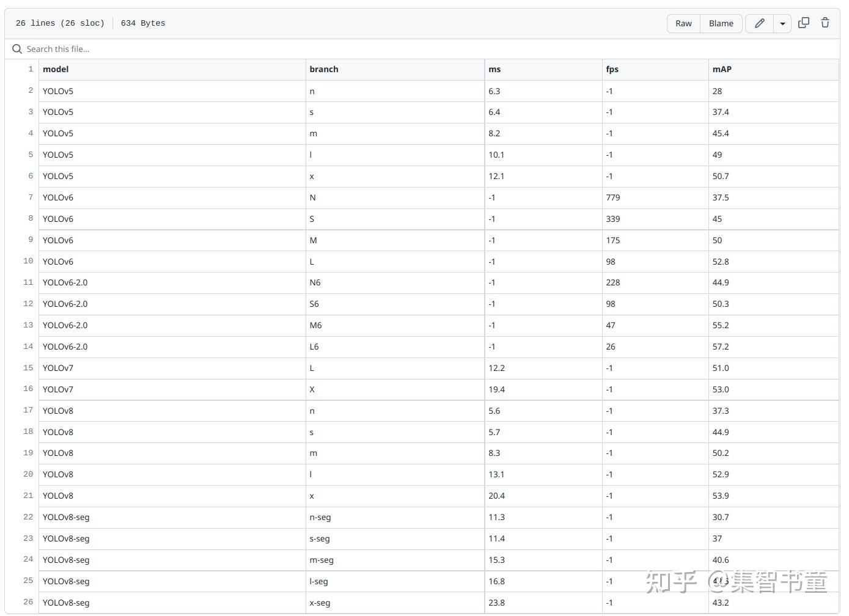Click the "26 lines (26 sloc)" file info

coord(60,23)
